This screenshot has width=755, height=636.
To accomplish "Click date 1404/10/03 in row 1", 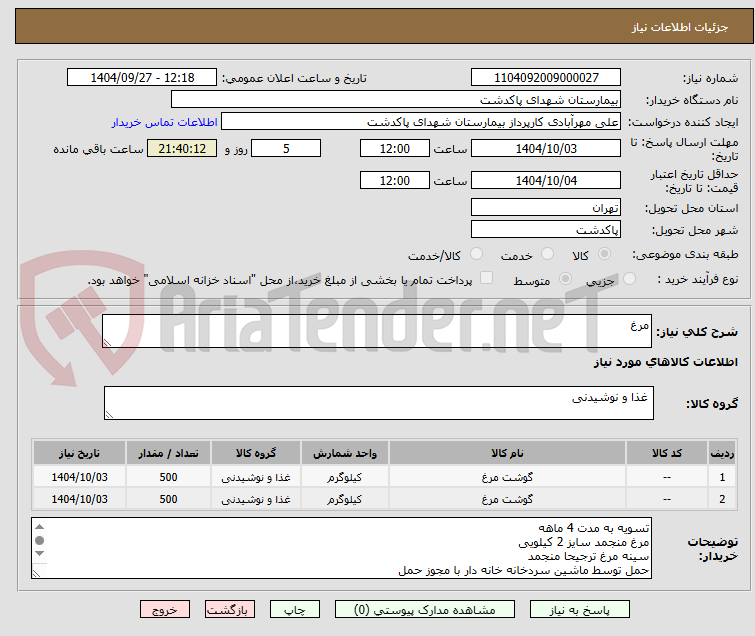I will pos(79,477).
